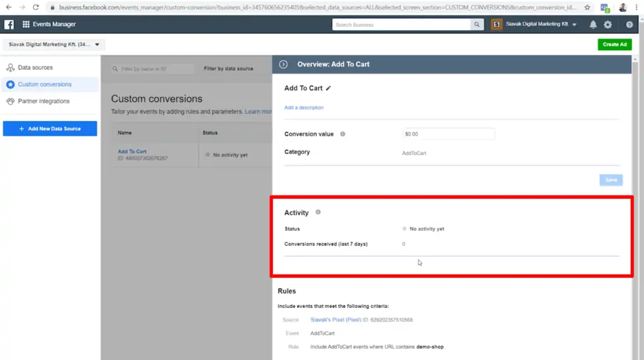Open the settings gear icon
Image resolution: width=644 pixels, height=360 pixels.
tap(608, 25)
